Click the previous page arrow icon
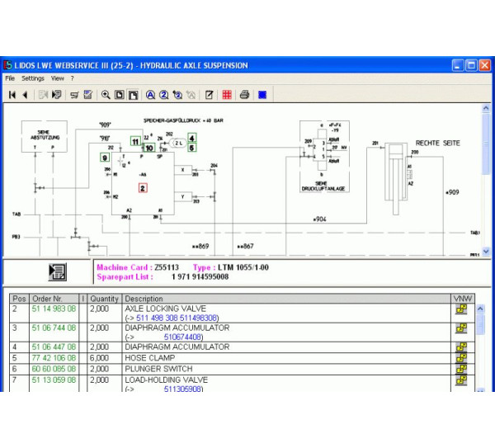 coord(26,95)
